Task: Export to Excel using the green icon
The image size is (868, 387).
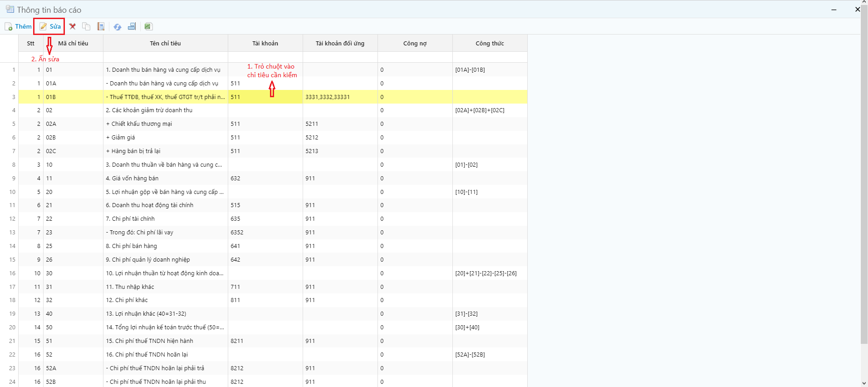Action: (148, 26)
